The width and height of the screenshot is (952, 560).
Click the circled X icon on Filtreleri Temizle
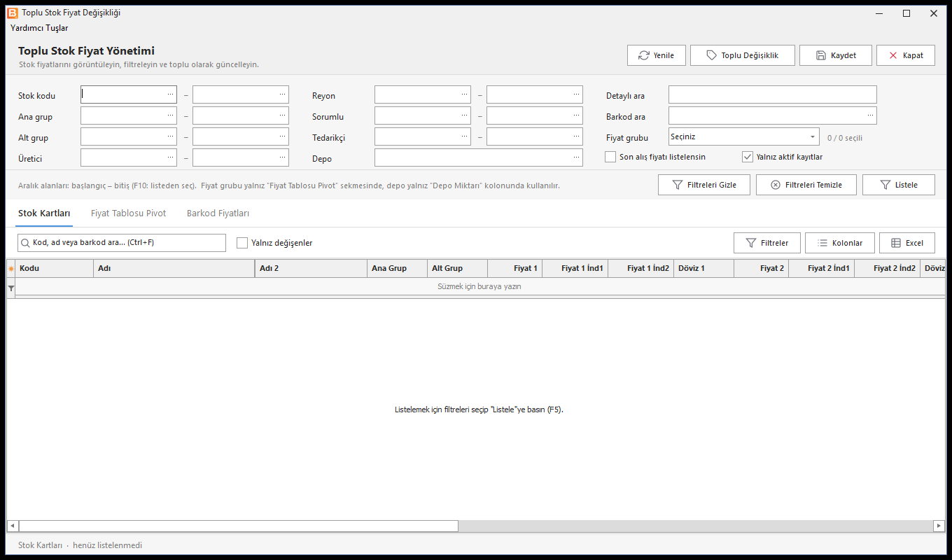pos(775,185)
